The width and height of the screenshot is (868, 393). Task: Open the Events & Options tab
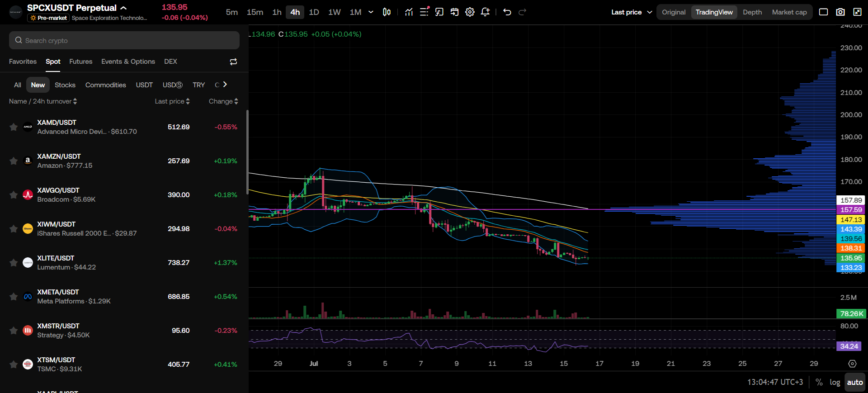click(128, 62)
